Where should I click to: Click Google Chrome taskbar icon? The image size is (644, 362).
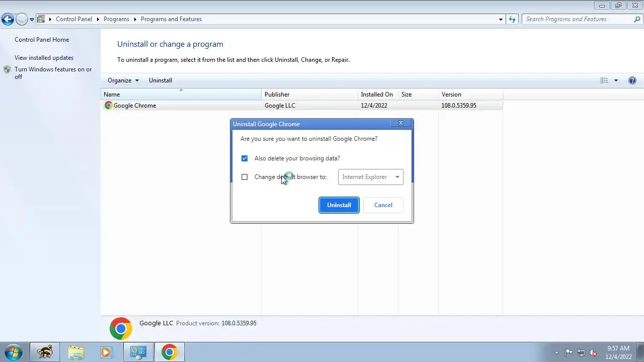(x=169, y=352)
